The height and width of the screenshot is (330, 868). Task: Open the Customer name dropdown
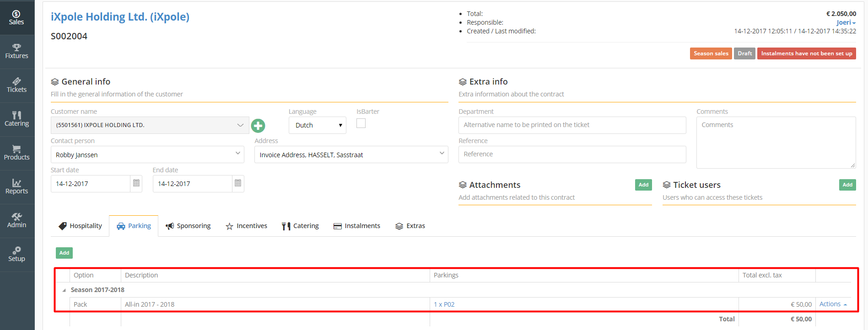[150, 125]
